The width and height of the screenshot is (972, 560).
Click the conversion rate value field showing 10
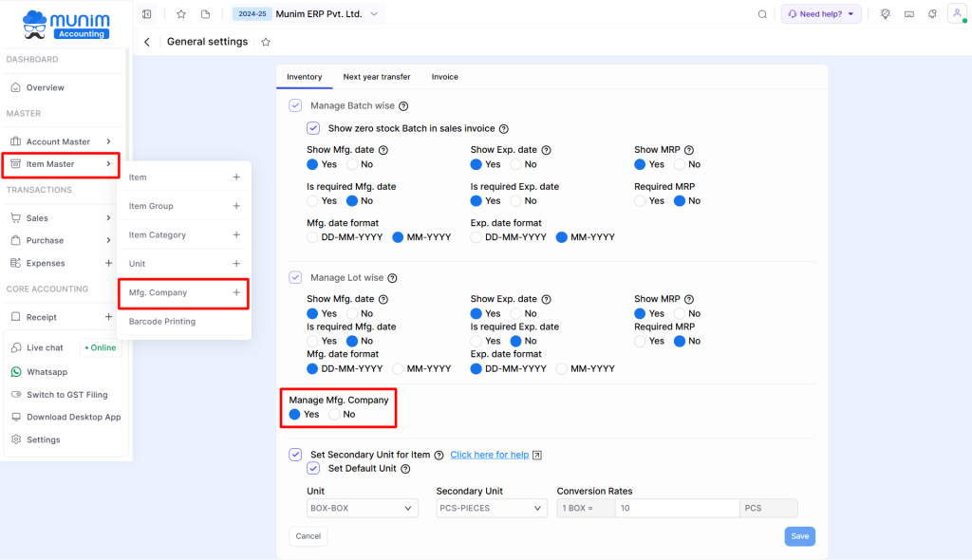coord(677,508)
